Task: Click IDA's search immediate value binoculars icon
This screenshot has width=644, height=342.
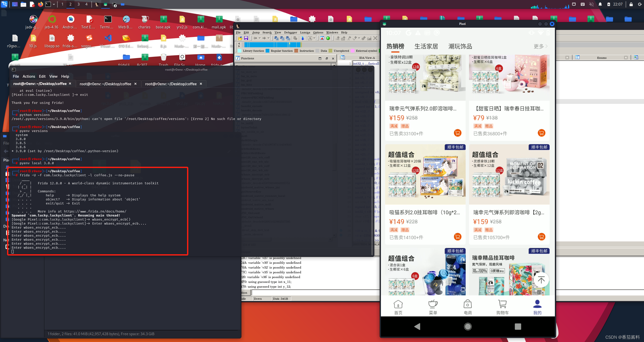Action: pyautogui.click(x=276, y=38)
